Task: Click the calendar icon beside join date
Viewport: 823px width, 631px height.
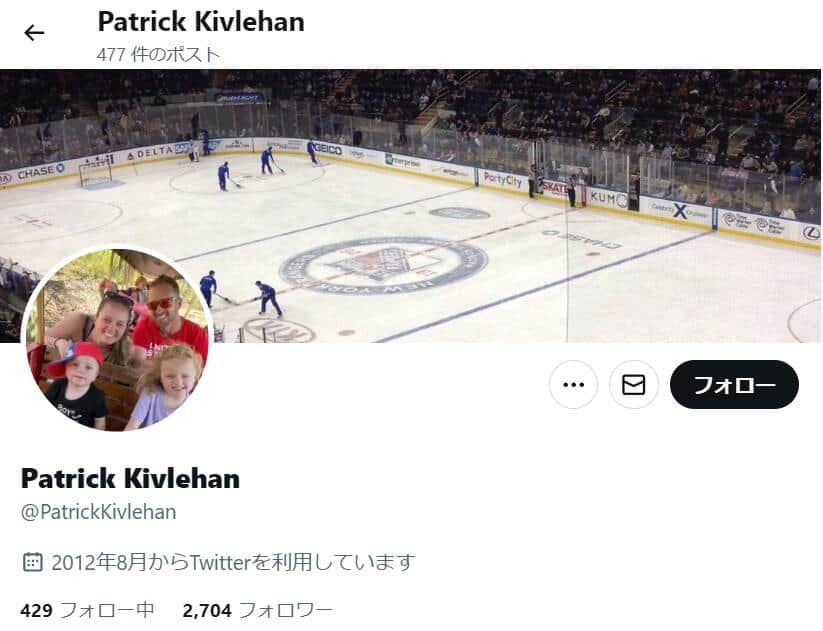Action: [33, 562]
